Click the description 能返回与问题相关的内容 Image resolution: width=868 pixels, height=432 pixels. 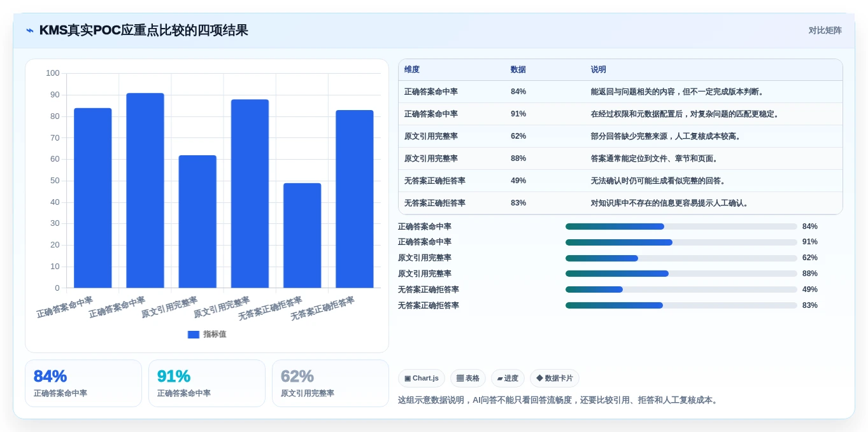click(x=678, y=92)
